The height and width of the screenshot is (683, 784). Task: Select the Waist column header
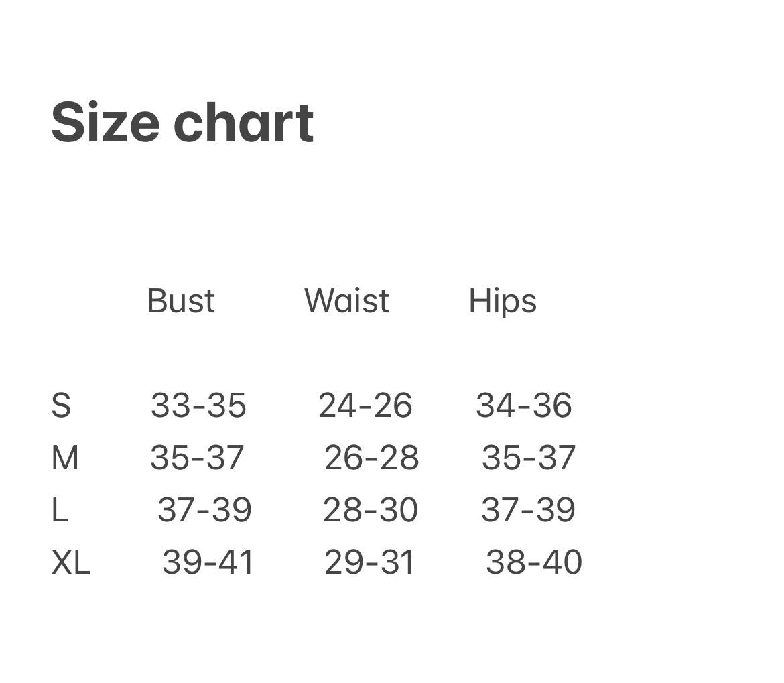coord(346,301)
